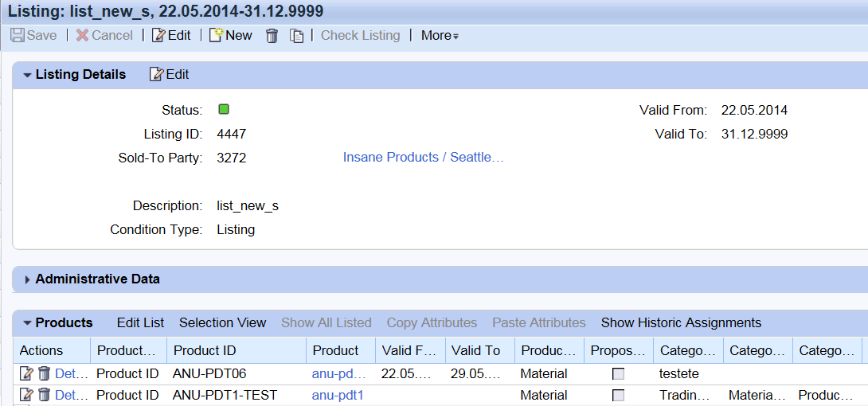Click the Condition Type value Listing

pos(236,229)
